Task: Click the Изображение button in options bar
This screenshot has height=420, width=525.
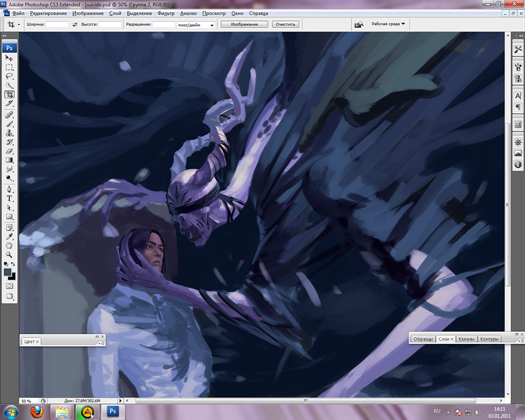Action: [244, 24]
